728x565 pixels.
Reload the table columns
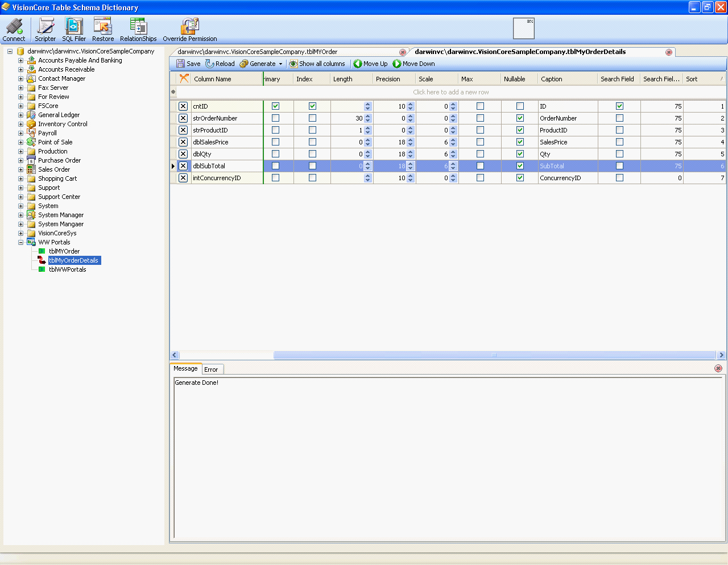click(x=220, y=64)
